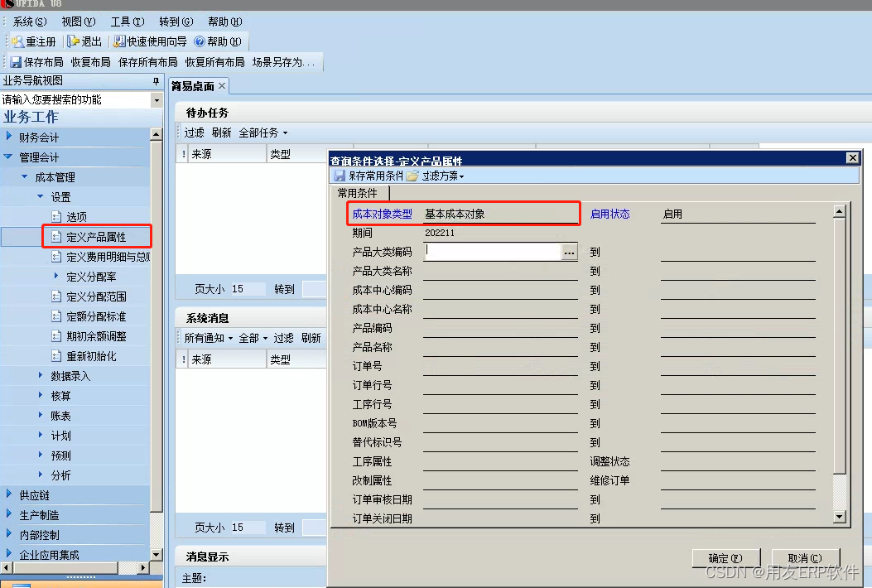This screenshot has height=588, width=872.
Task: Click 过滤 in 系统消息 panel
Action: click(283, 338)
